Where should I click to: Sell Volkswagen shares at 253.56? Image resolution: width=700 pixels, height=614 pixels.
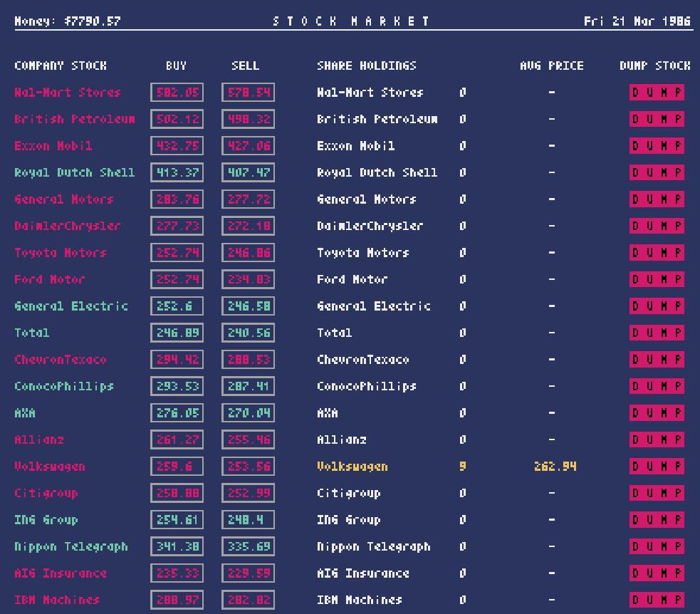(x=248, y=467)
